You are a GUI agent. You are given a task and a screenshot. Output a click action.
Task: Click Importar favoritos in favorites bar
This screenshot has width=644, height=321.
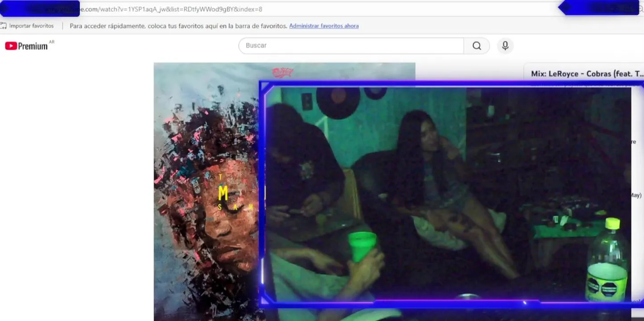[27, 26]
